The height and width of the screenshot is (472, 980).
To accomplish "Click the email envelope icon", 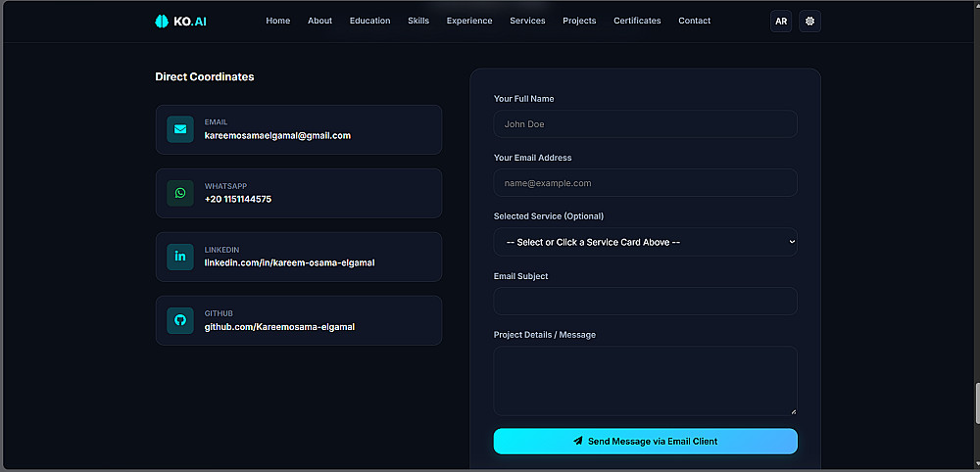I will (x=180, y=129).
